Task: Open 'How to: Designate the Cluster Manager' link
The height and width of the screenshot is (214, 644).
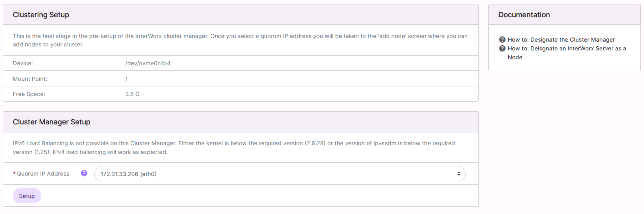Action: click(561, 40)
